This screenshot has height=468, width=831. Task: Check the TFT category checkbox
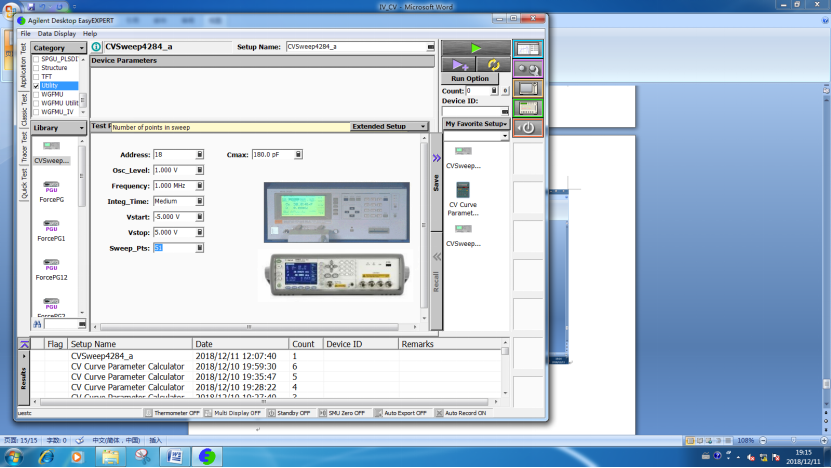tap(36, 77)
